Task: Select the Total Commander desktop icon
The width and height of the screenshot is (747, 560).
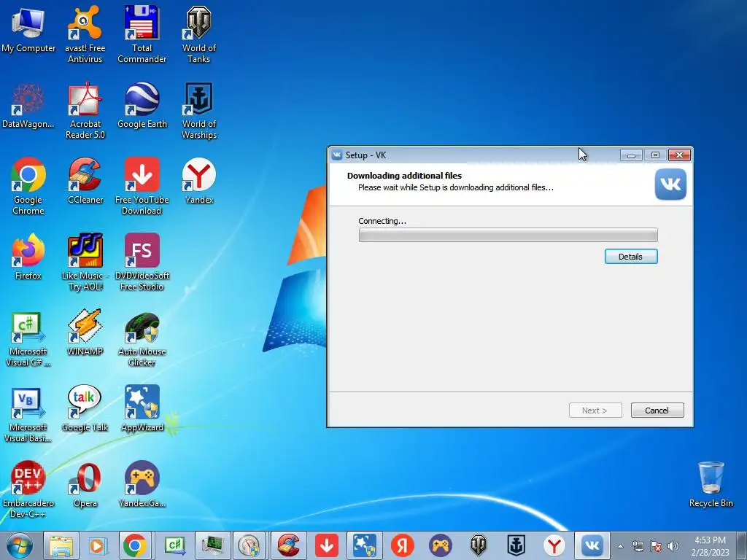Action: pos(142,34)
